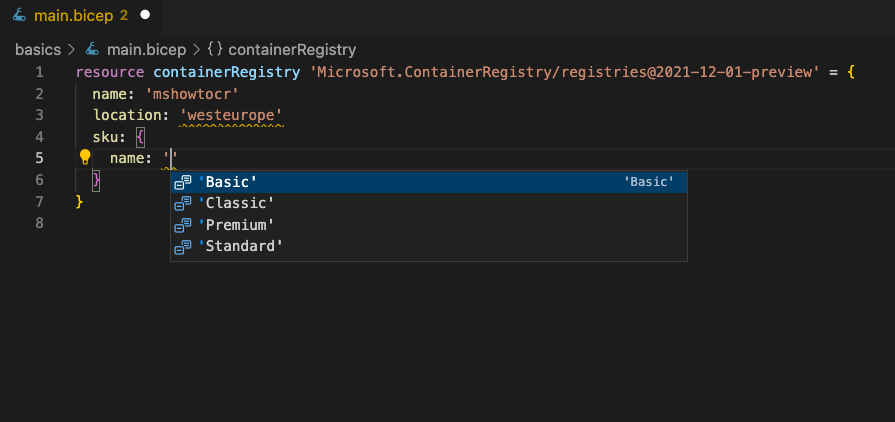This screenshot has height=422, width=895.
Task: Click the enum icon beside 'Premium' suggestion
Action: click(x=183, y=226)
